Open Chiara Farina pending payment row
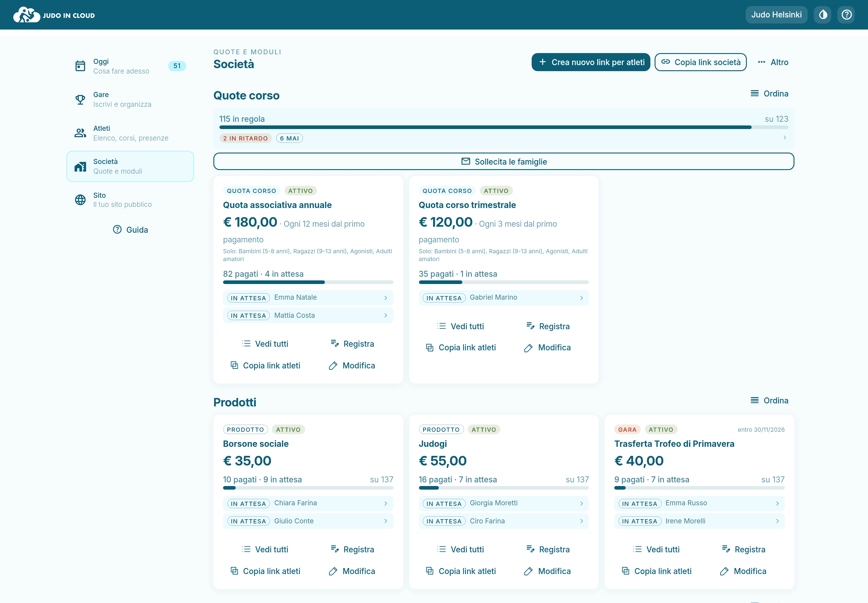This screenshot has width=868, height=603. [308, 503]
